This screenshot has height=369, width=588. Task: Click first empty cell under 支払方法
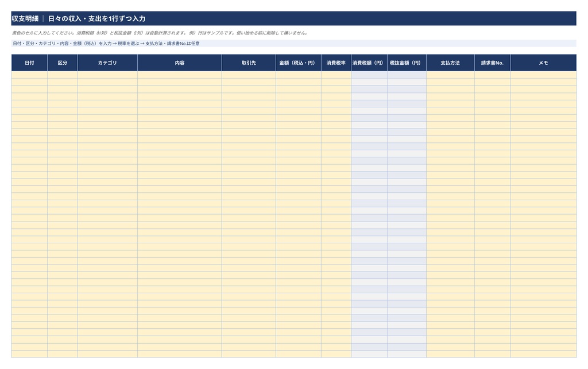tap(450, 75)
